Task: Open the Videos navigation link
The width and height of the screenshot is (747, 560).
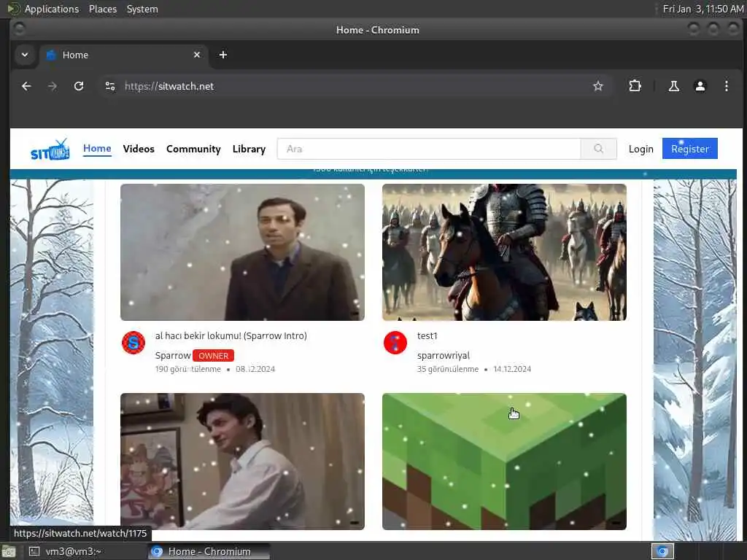Action: pyautogui.click(x=139, y=149)
